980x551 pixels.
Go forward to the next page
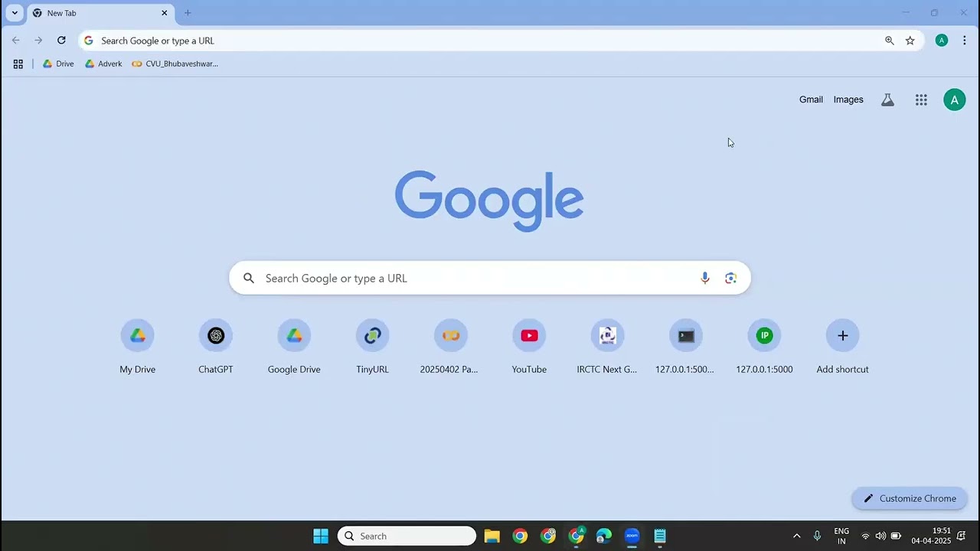click(38, 41)
